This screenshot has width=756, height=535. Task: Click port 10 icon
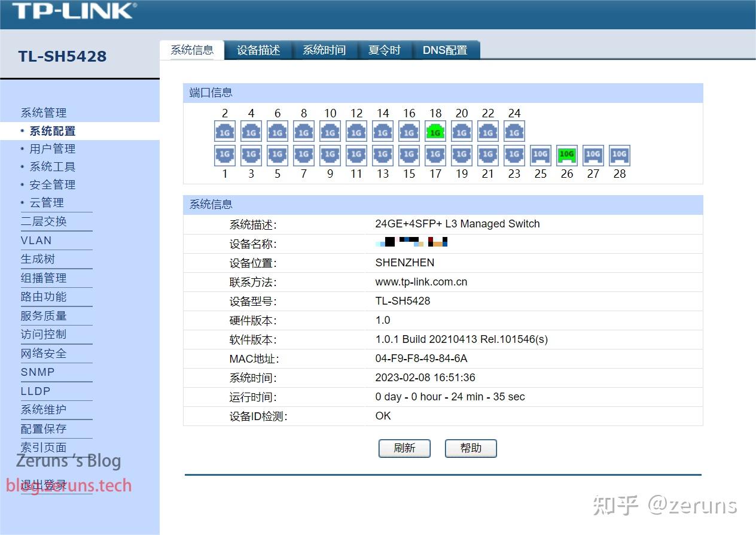pyautogui.click(x=330, y=131)
